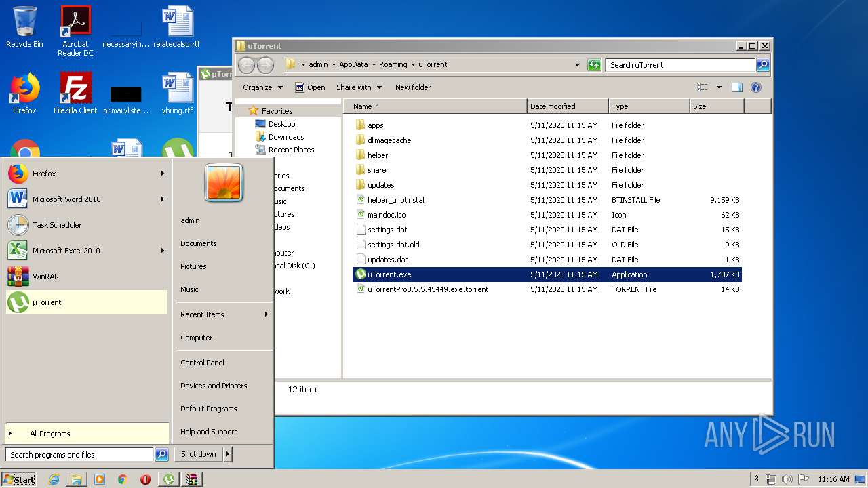The image size is (868, 488).
Task: Open the Recycle Bin desktop icon
Action: click(x=24, y=27)
